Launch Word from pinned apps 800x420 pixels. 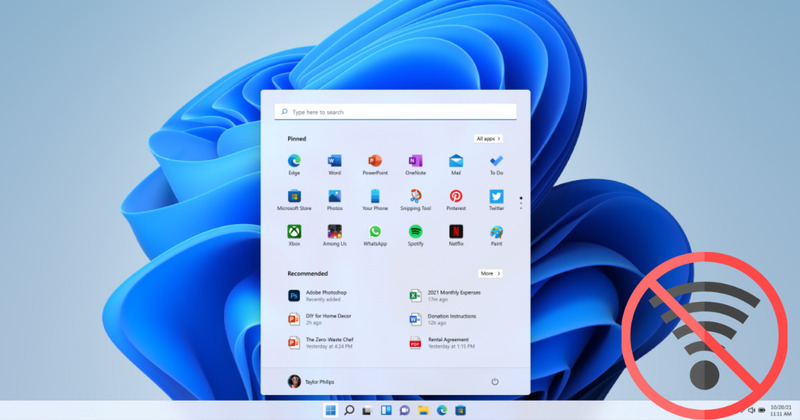tap(334, 165)
